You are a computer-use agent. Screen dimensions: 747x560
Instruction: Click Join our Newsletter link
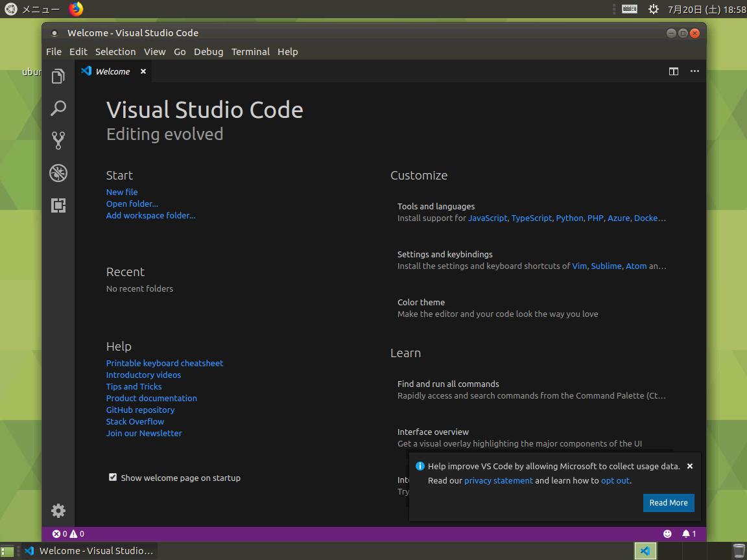[144, 434]
